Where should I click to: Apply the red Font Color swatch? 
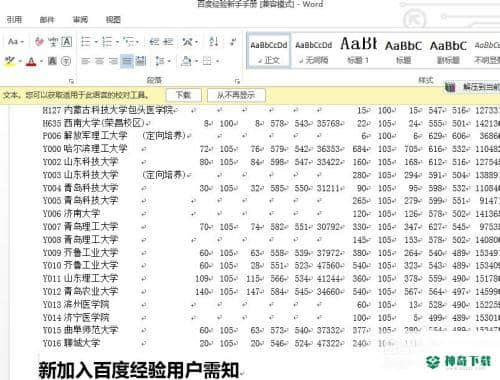coord(31,61)
